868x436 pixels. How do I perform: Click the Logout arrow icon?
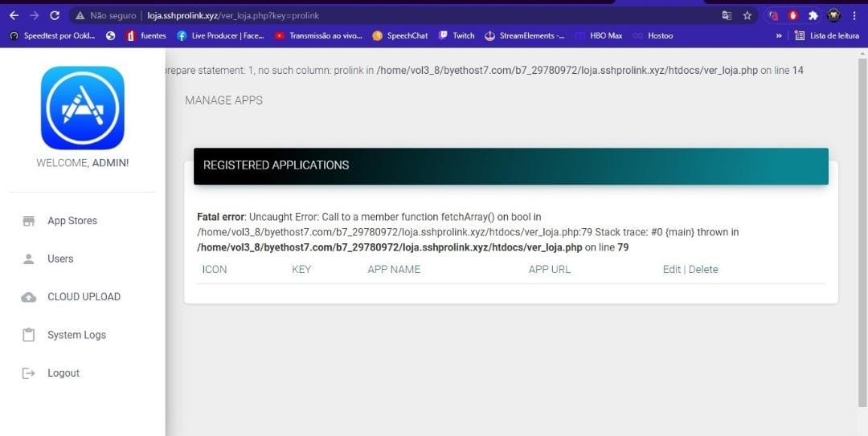[x=29, y=373]
